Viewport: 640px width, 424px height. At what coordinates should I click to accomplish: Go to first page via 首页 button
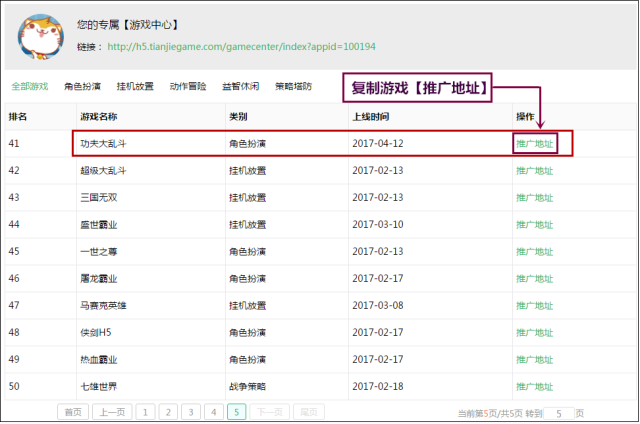point(73,412)
